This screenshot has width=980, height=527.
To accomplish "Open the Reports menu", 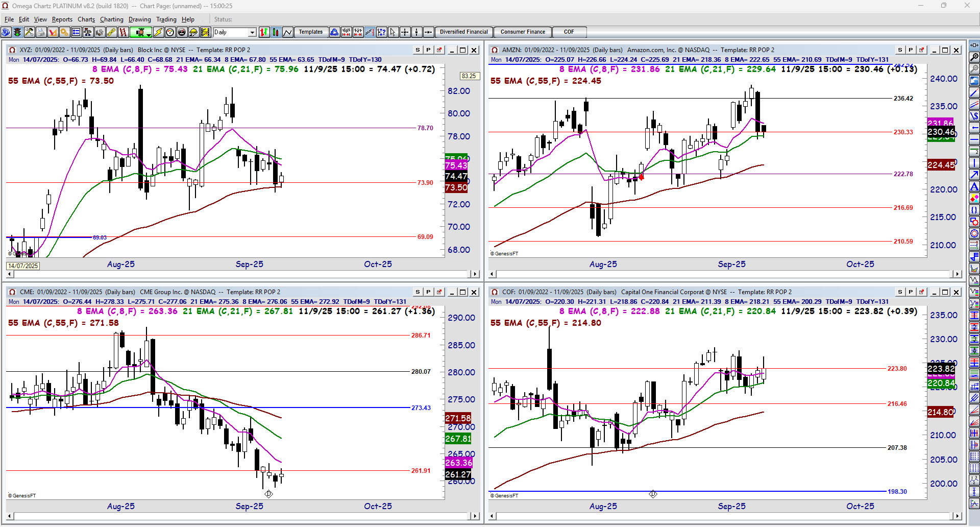I will pos(62,19).
